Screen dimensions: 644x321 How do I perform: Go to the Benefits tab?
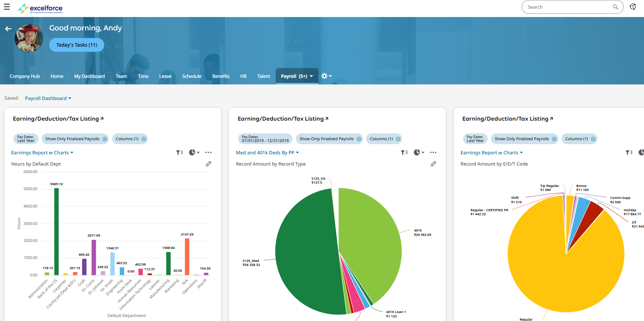[x=221, y=76]
